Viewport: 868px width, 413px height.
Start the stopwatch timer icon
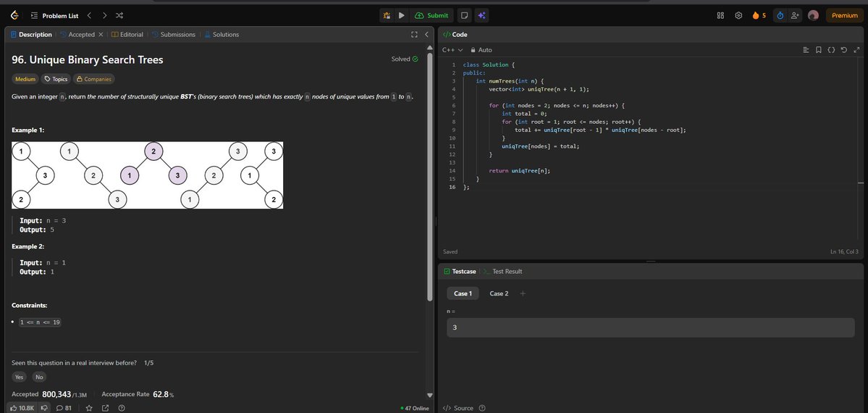click(x=780, y=15)
